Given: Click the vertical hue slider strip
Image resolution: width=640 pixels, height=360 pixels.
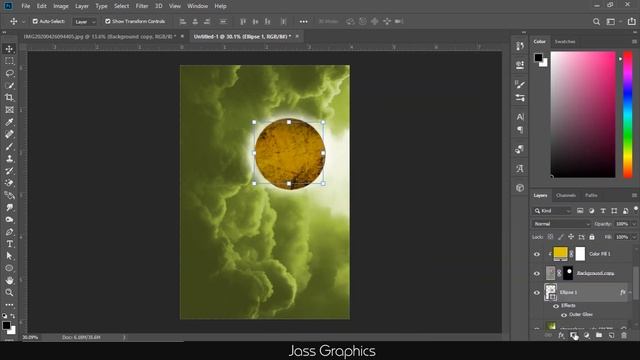Looking at the screenshot, I should [628, 115].
